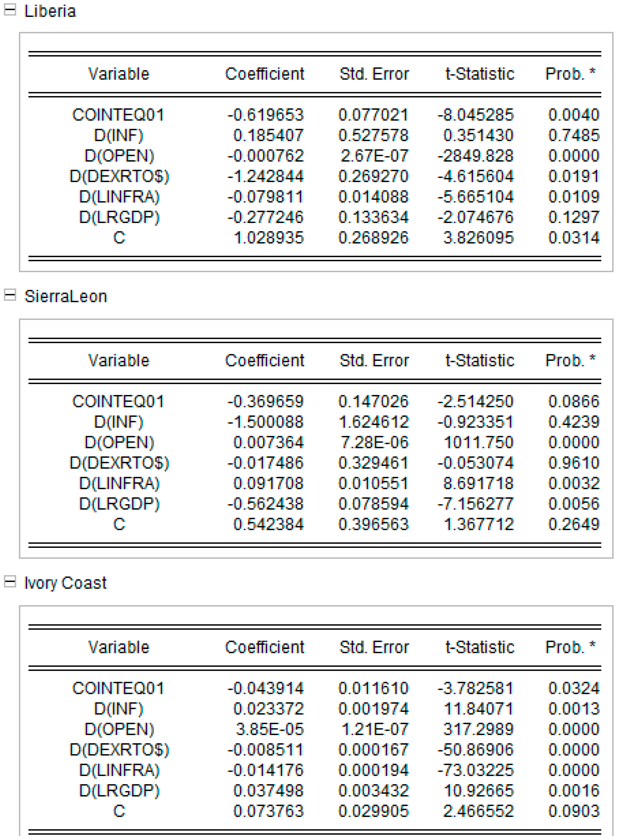This screenshot has width=617, height=840.
Task: Click the SierraLeon section heading
Action: [x=66, y=297]
